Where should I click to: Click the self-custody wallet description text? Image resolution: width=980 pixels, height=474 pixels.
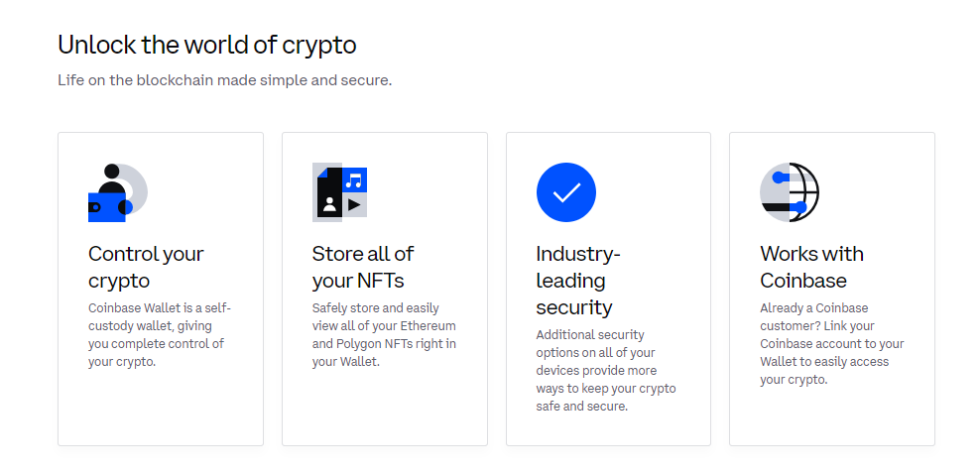(160, 335)
